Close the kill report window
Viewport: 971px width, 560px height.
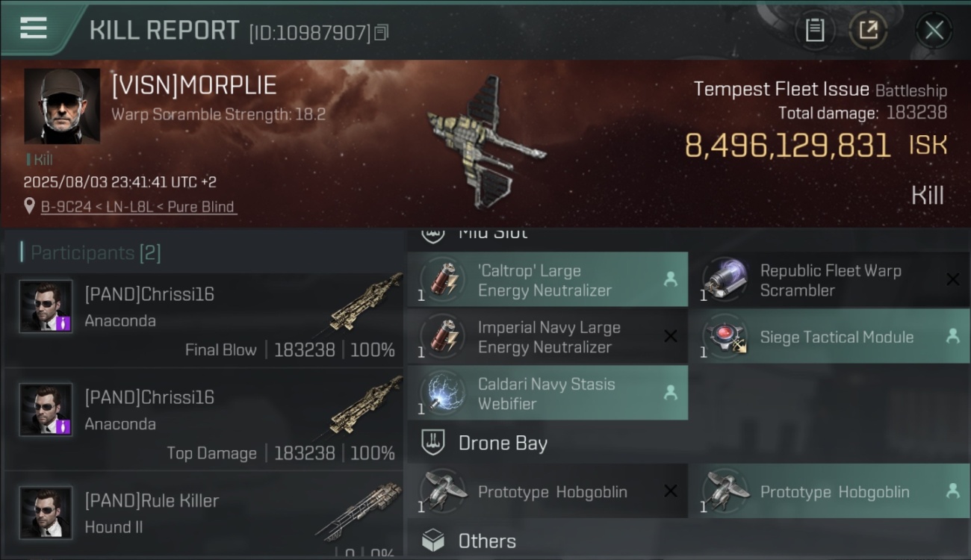pyautogui.click(x=934, y=30)
